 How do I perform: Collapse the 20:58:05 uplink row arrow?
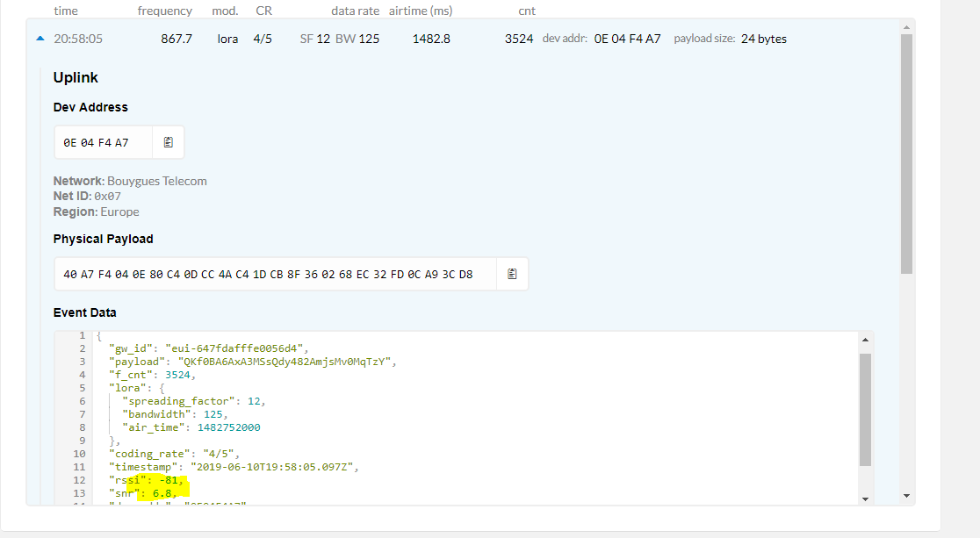(40, 38)
